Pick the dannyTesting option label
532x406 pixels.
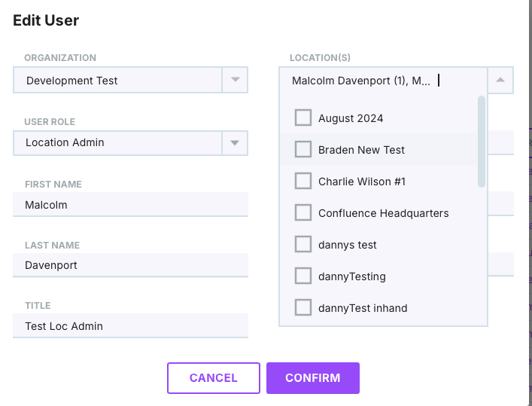351,276
